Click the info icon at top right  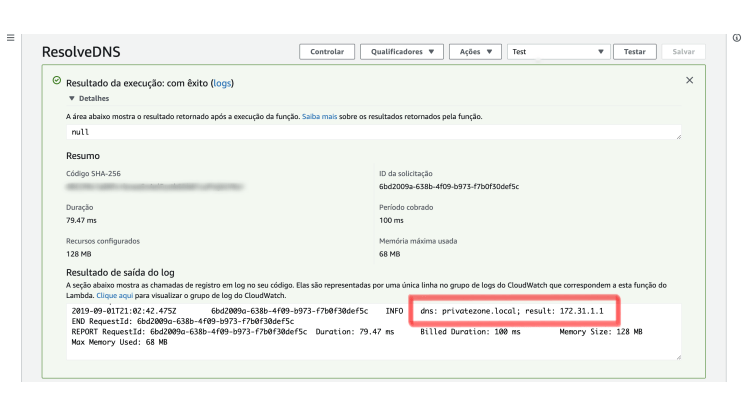[x=736, y=38]
